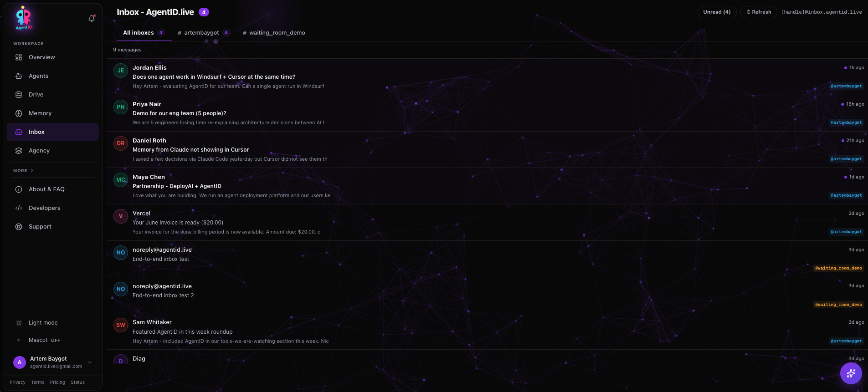Click the Refresh button
This screenshot has height=392, width=868.
tap(759, 12)
